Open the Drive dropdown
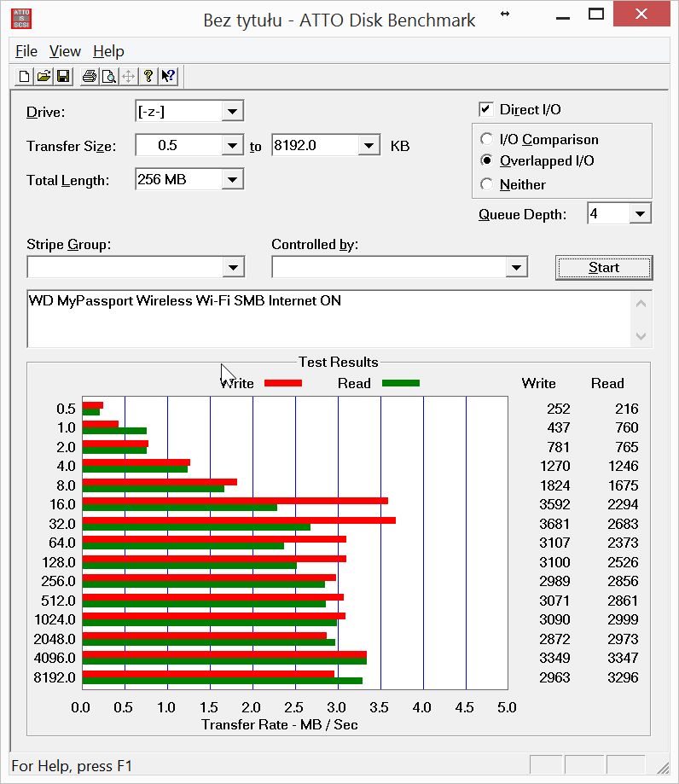This screenshot has height=784, width=679. click(232, 111)
